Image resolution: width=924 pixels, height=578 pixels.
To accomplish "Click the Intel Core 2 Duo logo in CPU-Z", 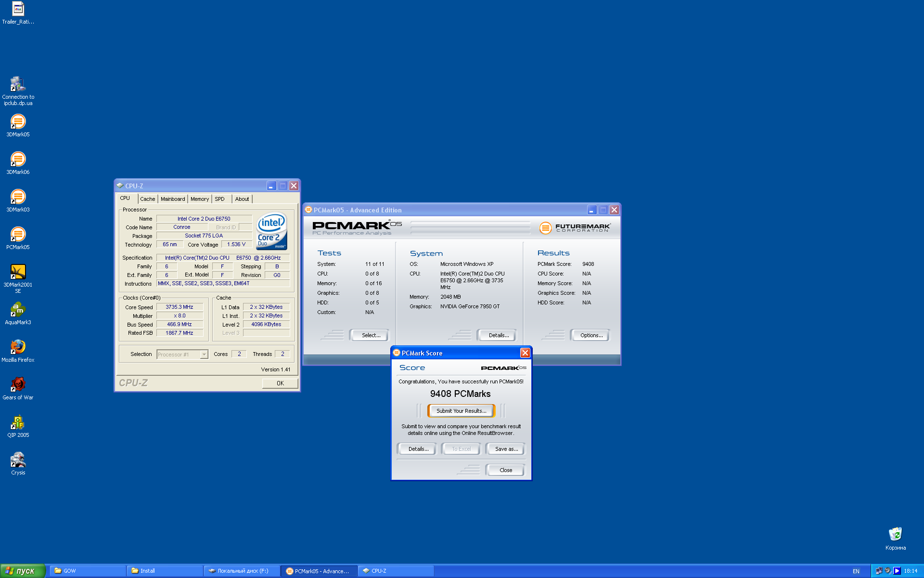I will 271,231.
